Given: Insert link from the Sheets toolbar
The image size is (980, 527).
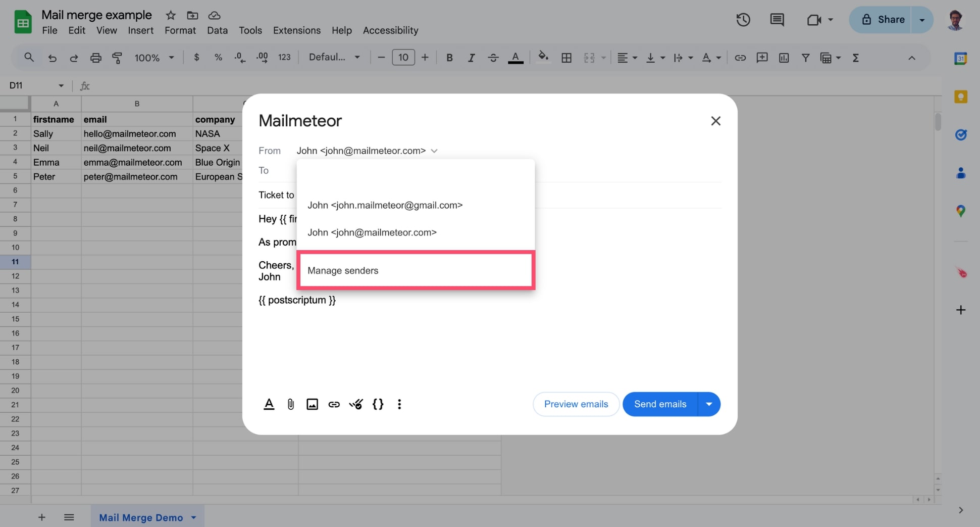Looking at the screenshot, I should click(740, 58).
